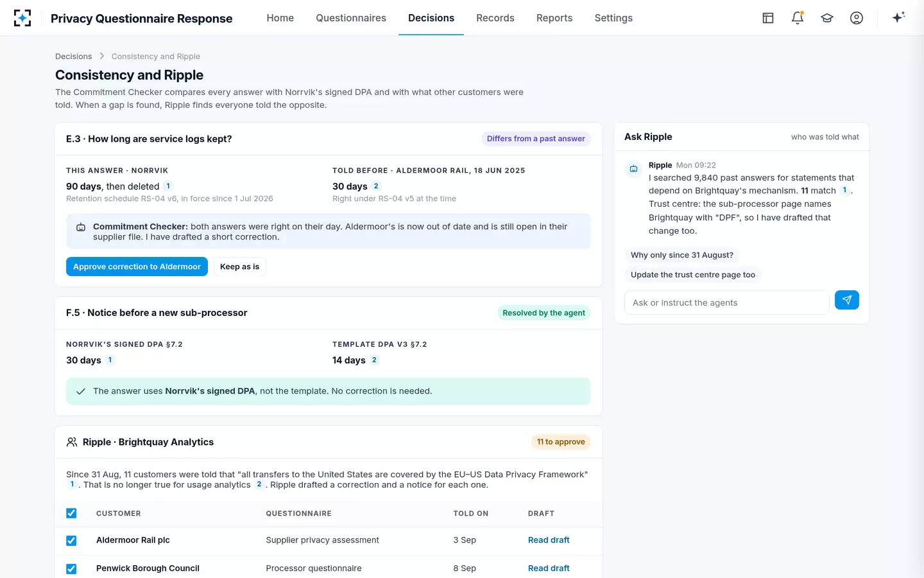Click the Ripple bot avatar icon
Image resolution: width=924 pixels, height=578 pixels.
(633, 168)
